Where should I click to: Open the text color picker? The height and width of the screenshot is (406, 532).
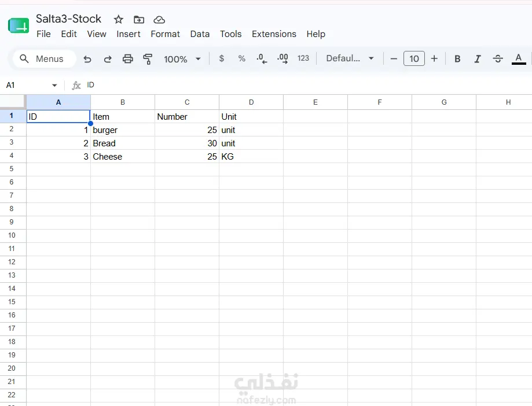tap(519, 58)
